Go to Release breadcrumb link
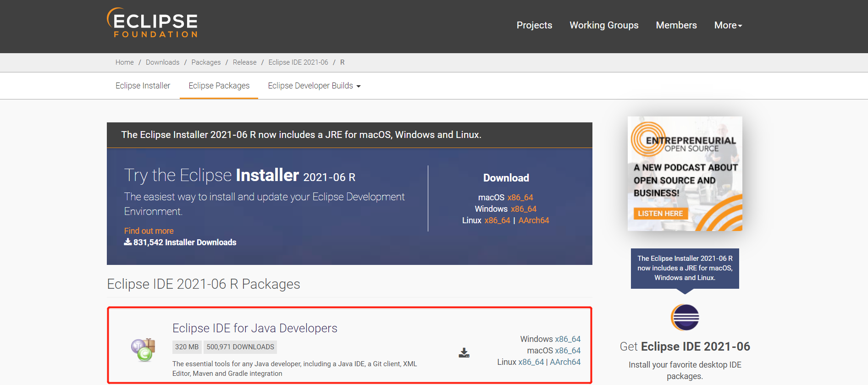 244,62
